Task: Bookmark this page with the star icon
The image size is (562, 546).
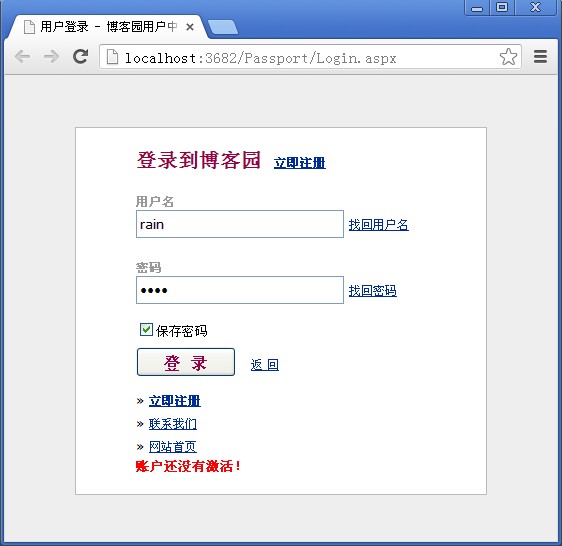Action: pyautogui.click(x=508, y=57)
